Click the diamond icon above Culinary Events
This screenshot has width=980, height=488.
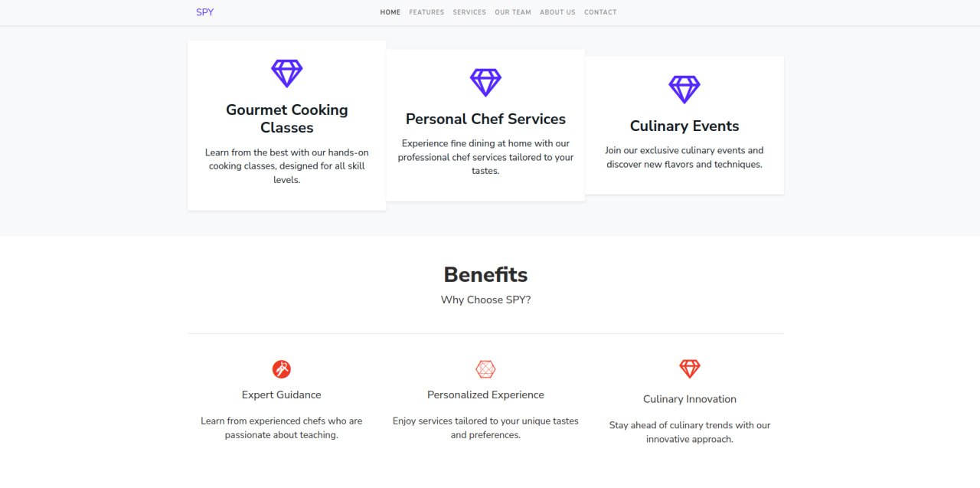coord(684,90)
